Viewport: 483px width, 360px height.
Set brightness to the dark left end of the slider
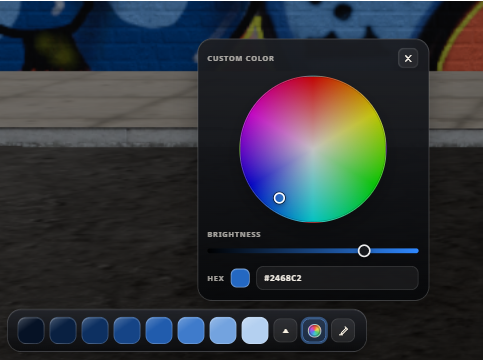[x=210, y=251]
